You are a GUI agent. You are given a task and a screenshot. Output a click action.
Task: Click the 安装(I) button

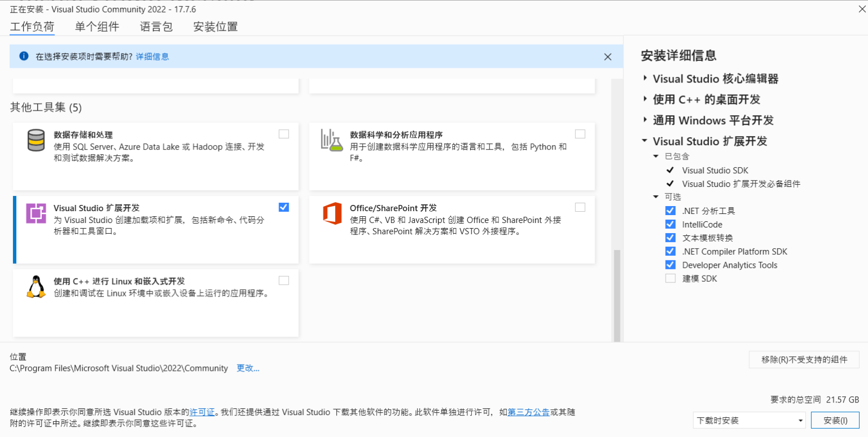click(x=835, y=421)
